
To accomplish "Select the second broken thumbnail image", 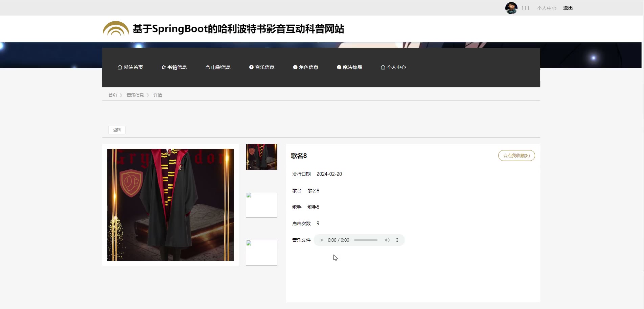I will click(x=261, y=205).
